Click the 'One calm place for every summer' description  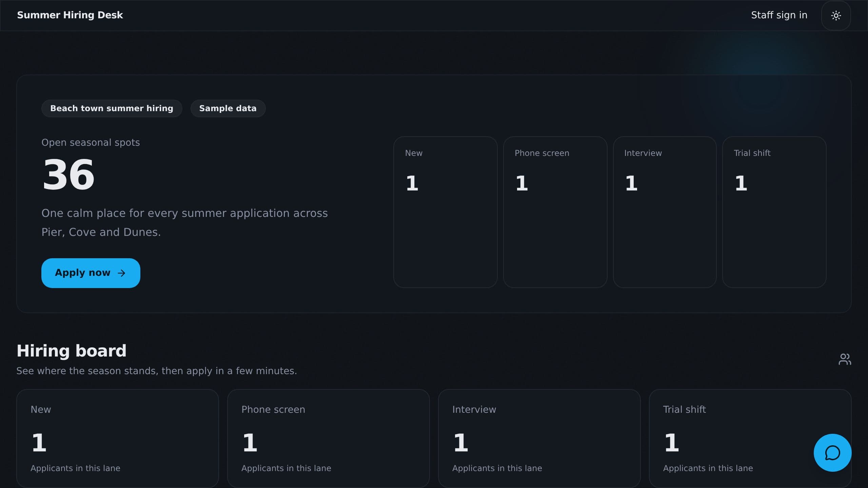tap(184, 223)
